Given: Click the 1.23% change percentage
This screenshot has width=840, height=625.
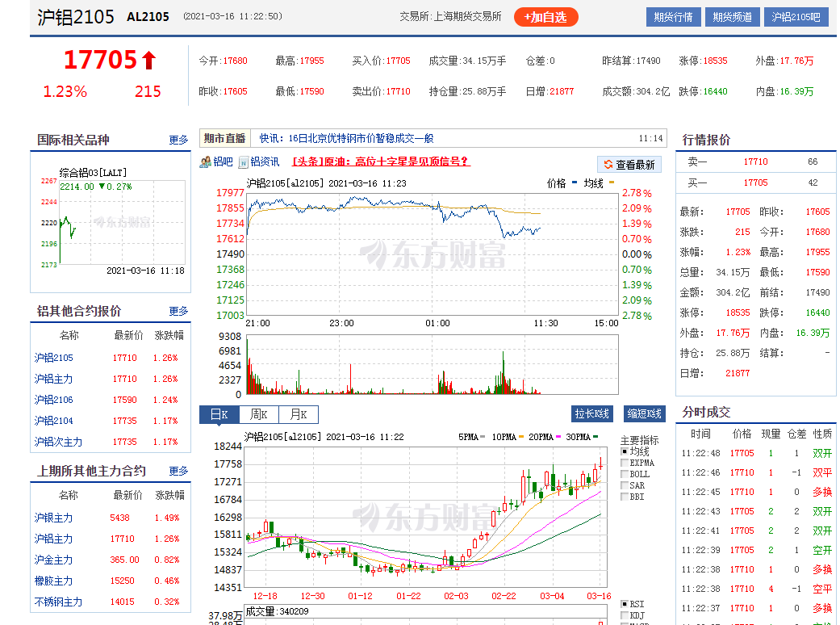Looking at the screenshot, I should pyautogui.click(x=65, y=91).
